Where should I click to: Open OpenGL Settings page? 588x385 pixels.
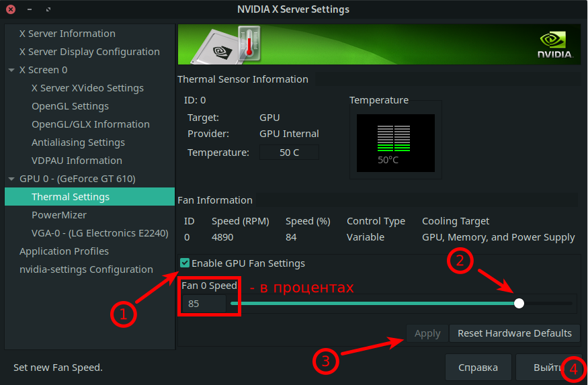pyautogui.click(x=70, y=106)
